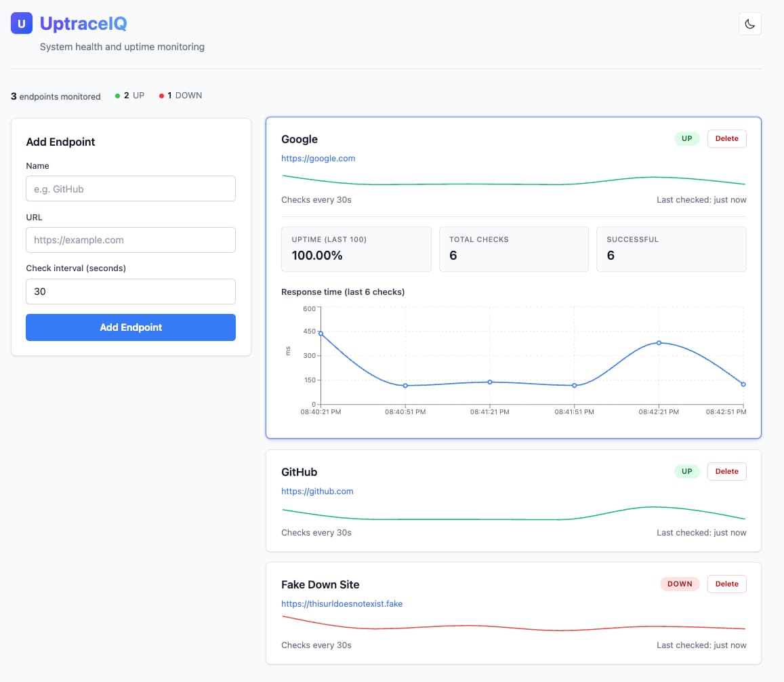Click the DOWN status badge
The width and height of the screenshot is (784, 682).
680,584
